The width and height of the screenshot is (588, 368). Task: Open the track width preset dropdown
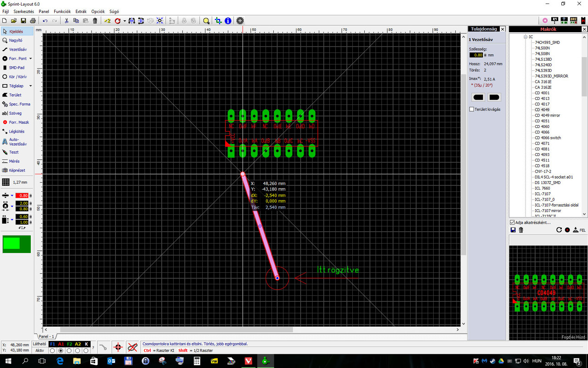(x=12, y=195)
